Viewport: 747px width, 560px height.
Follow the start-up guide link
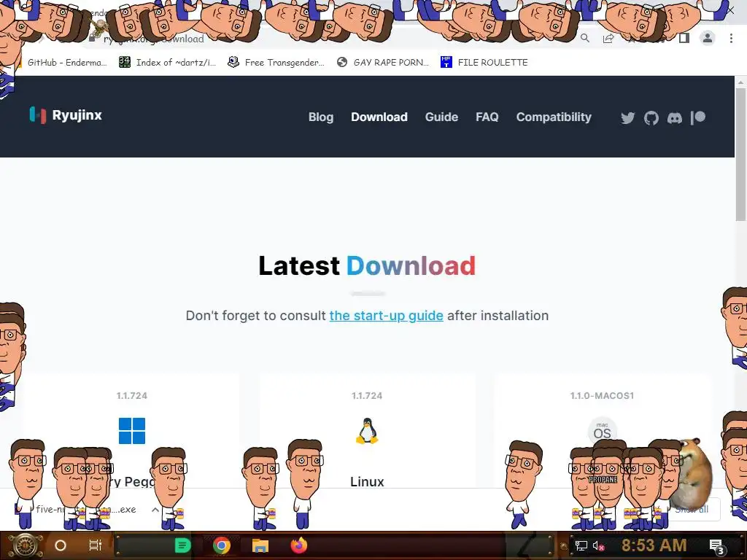(x=387, y=316)
